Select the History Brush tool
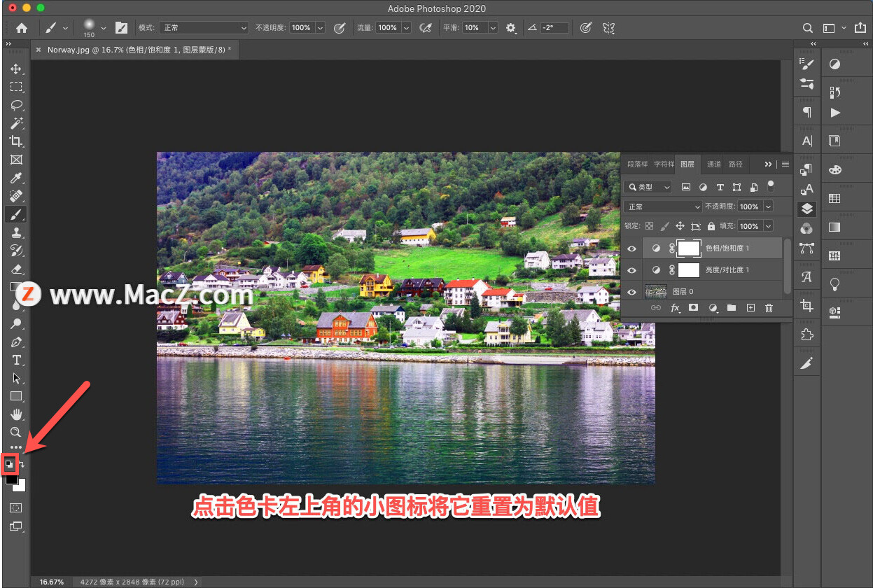Image resolution: width=873 pixels, height=588 pixels. point(15,251)
